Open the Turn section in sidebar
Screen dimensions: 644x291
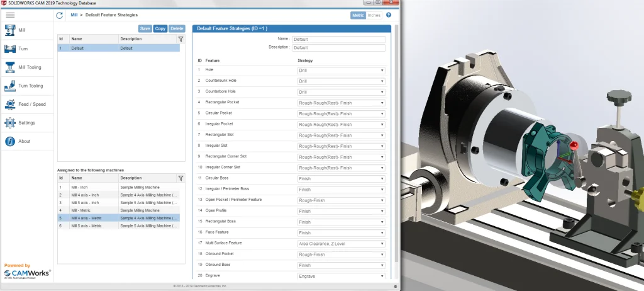tap(10, 48)
